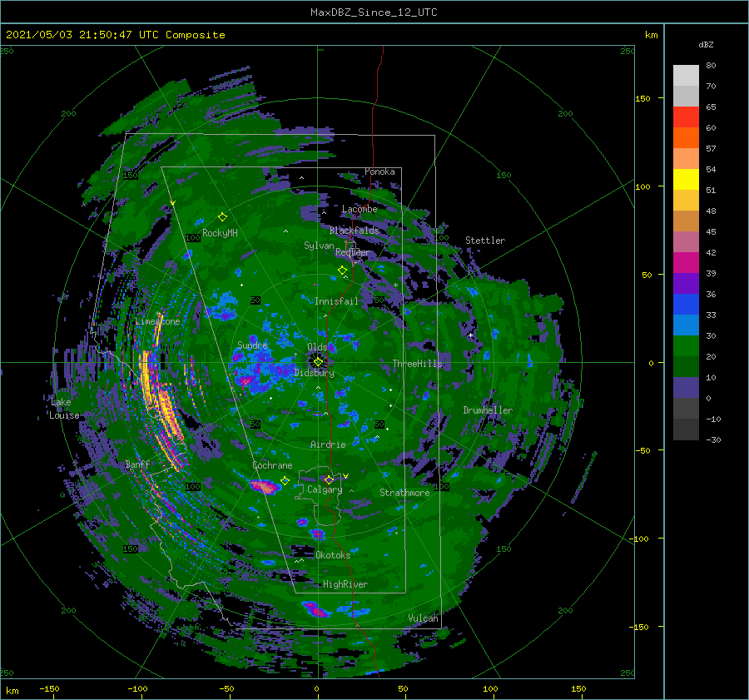Click the km unit label at bottom left
The image size is (749, 700).
tap(12, 691)
